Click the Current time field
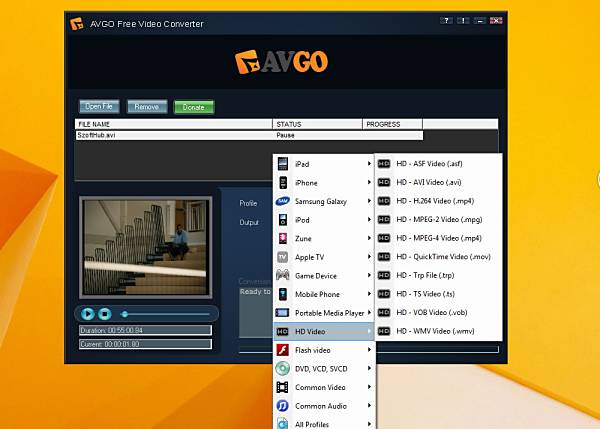 [x=145, y=344]
